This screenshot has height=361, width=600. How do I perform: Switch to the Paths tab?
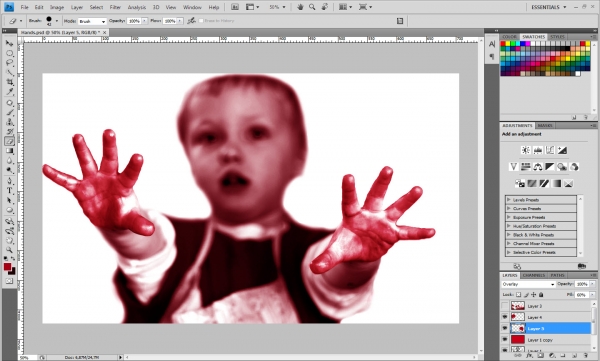click(557, 275)
